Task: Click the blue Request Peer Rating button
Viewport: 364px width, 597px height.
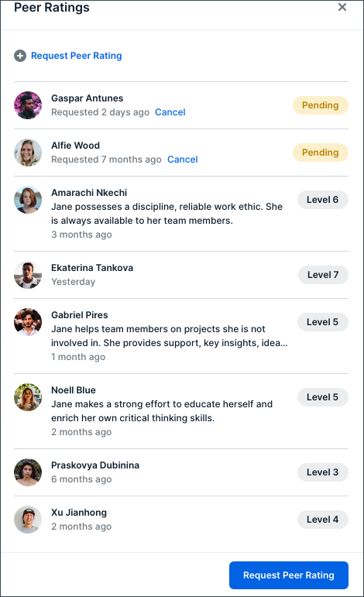Action: tap(289, 575)
